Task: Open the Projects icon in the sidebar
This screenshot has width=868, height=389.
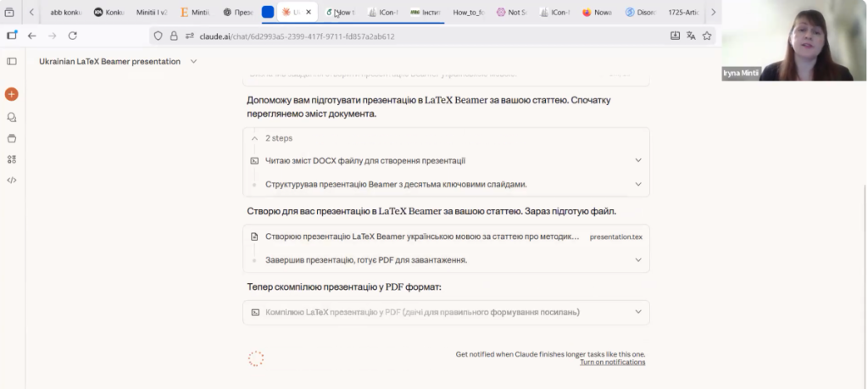Action: (12, 138)
